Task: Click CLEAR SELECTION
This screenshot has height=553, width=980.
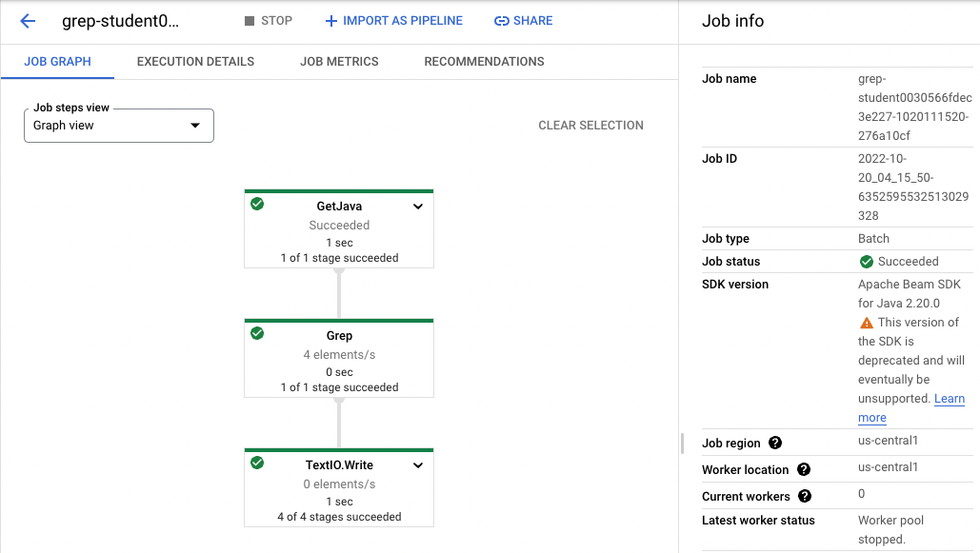Action: tap(590, 125)
